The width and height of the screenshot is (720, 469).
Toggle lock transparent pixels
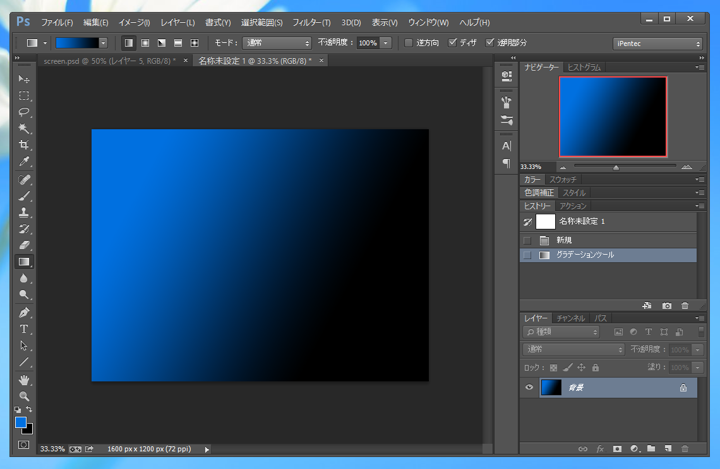coord(554,367)
